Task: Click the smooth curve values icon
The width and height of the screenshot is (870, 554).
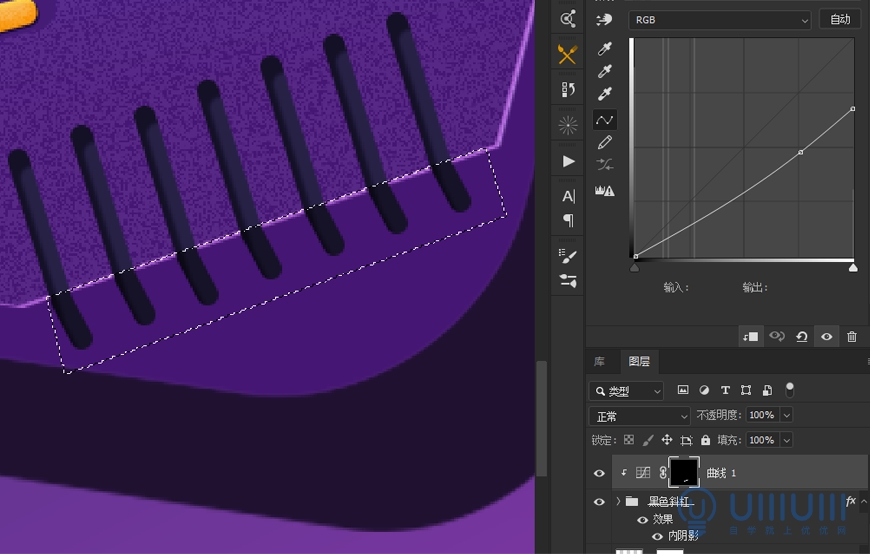Action: (604, 164)
